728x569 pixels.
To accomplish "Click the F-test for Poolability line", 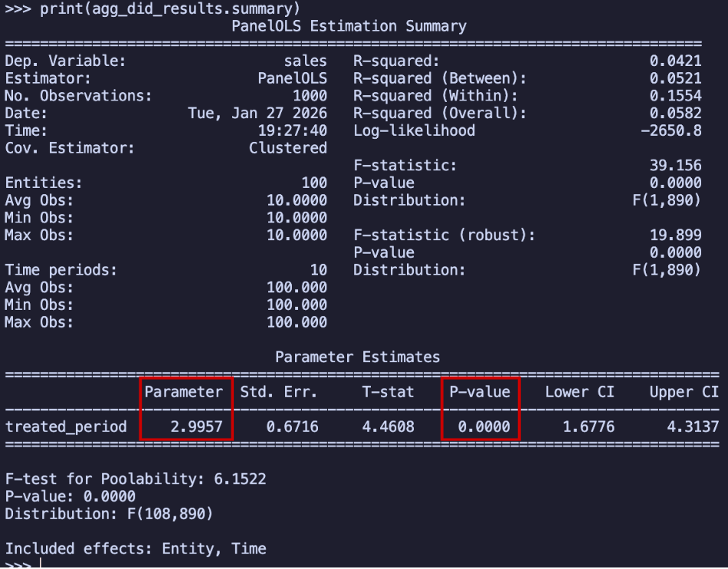I will tap(136, 479).
